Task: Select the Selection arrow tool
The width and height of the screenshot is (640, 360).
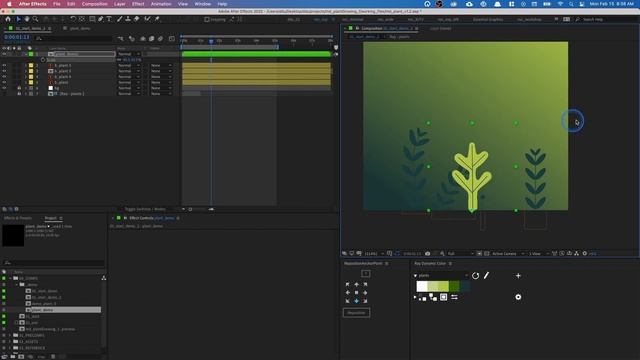Action: tap(18, 19)
